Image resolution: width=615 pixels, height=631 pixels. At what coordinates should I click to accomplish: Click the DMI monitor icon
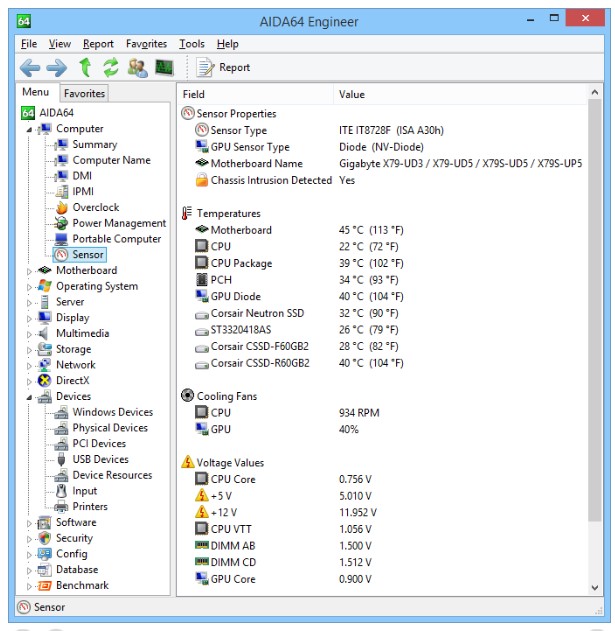(61, 175)
